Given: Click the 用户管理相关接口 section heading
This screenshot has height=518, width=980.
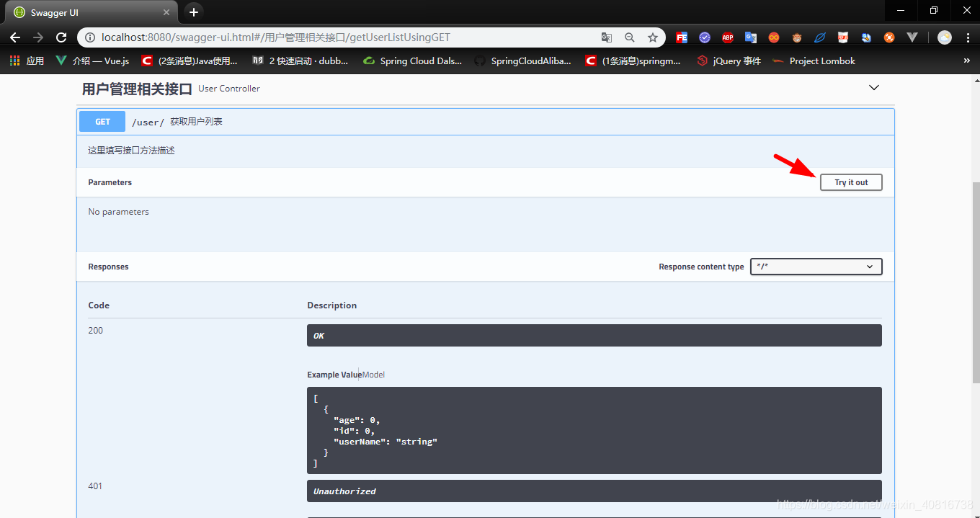Looking at the screenshot, I should point(137,89).
